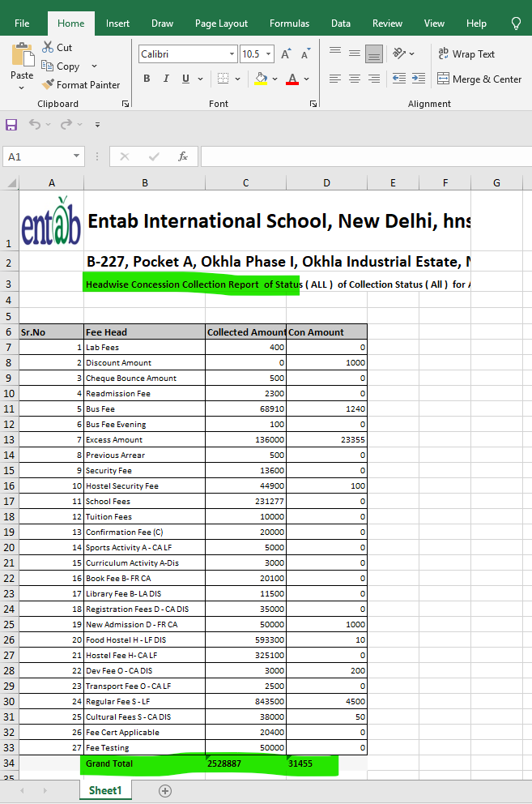Image resolution: width=532 pixels, height=804 pixels.
Task: Middle align cell contents
Action: (x=355, y=53)
